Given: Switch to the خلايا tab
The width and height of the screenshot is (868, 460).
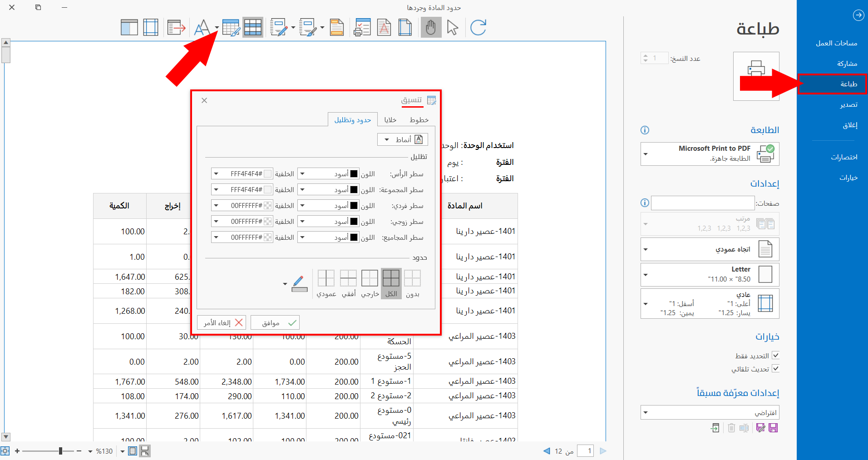Looking at the screenshot, I should [390, 120].
